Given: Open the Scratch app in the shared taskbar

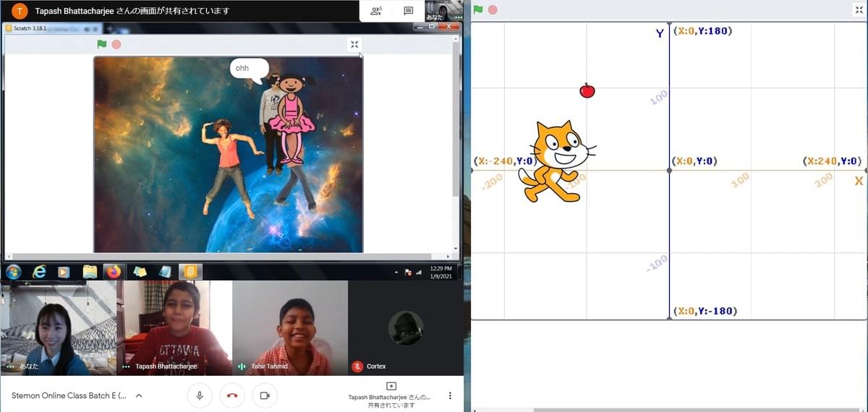Looking at the screenshot, I should [191, 272].
